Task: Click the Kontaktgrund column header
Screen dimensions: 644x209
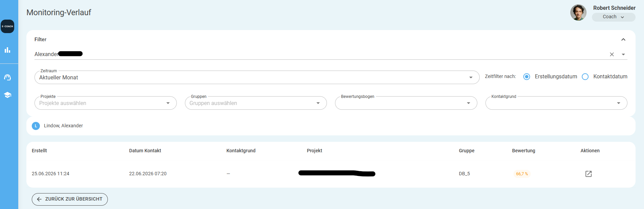Action: (x=241, y=151)
